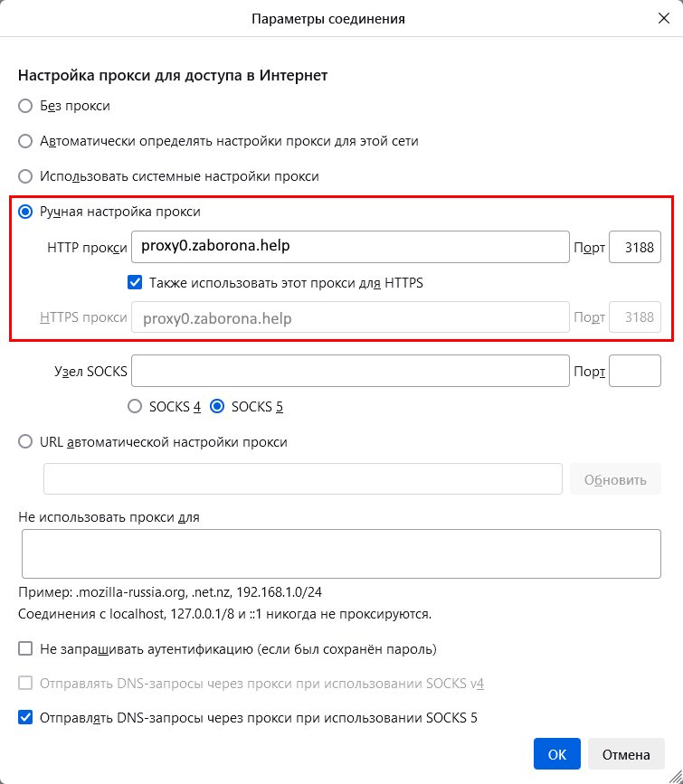Click the Узел SOCKS host field
The width and height of the screenshot is (683, 784).
pyautogui.click(x=350, y=371)
